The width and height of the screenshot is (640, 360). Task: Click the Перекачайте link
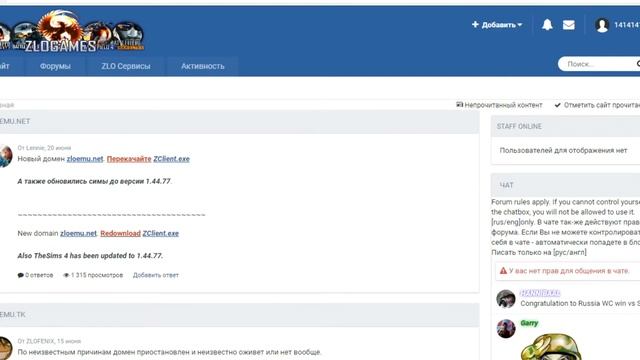click(129, 159)
